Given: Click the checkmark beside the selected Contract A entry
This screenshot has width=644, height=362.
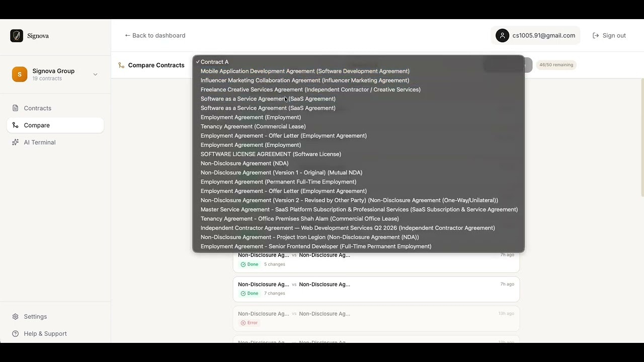Looking at the screenshot, I should (x=198, y=61).
